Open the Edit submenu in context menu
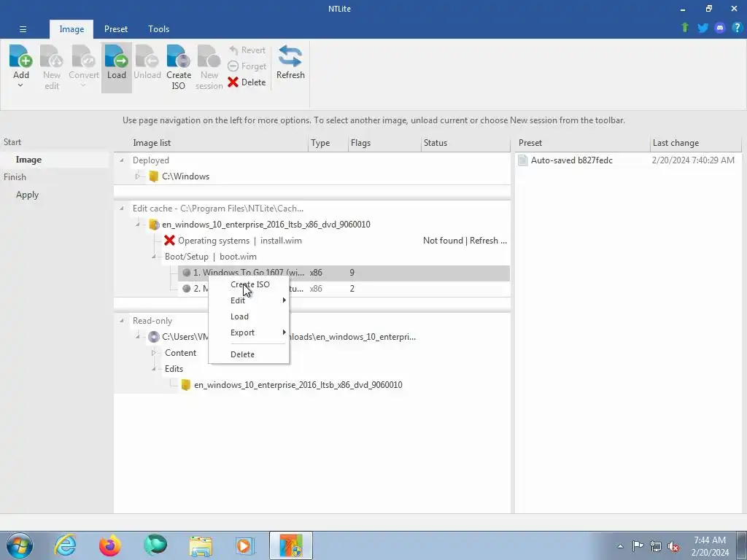The width and height of the screenshot is (747, 560). tap(249, 300)
